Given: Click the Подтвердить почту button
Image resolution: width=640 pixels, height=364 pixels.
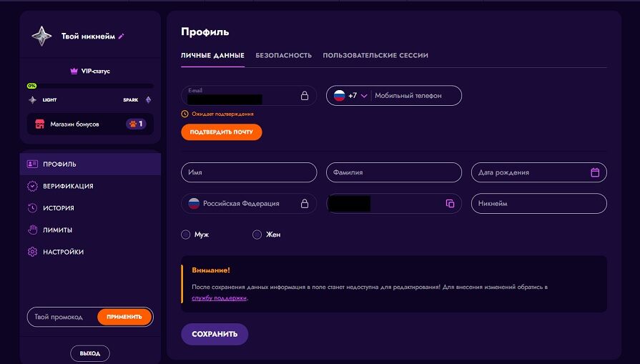Looking at the screenshot, I should (222, 132).
